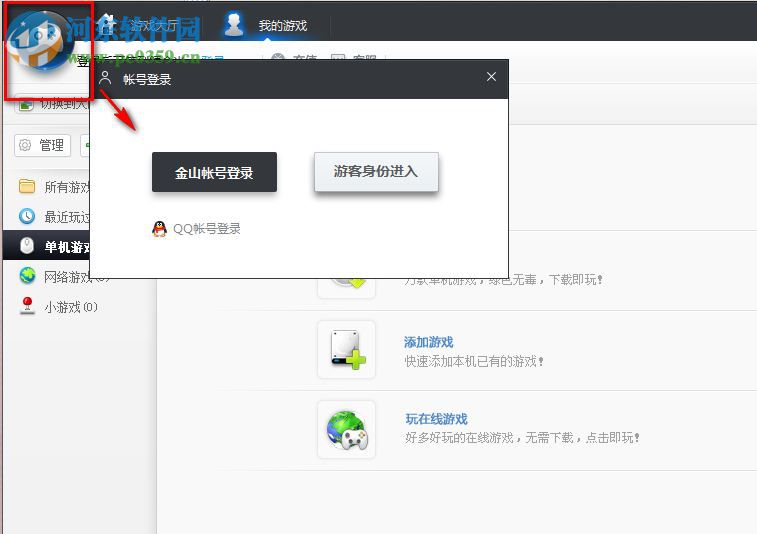Click the globe gamepad icon for 玩在线游戏
Viewport: 757px width, 534px height.
pyautogui.click(x=347, y=430)
